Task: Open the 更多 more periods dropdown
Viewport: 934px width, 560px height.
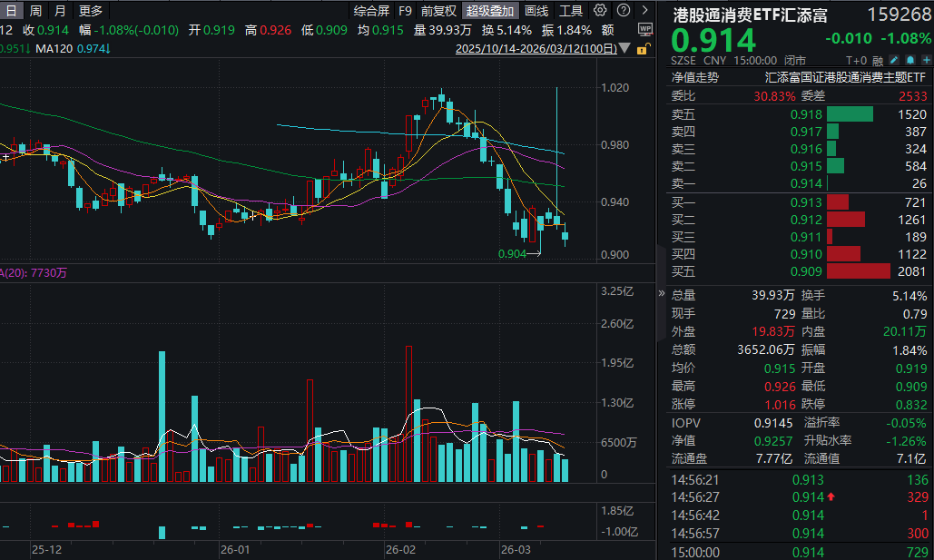Action: (91, 11)
